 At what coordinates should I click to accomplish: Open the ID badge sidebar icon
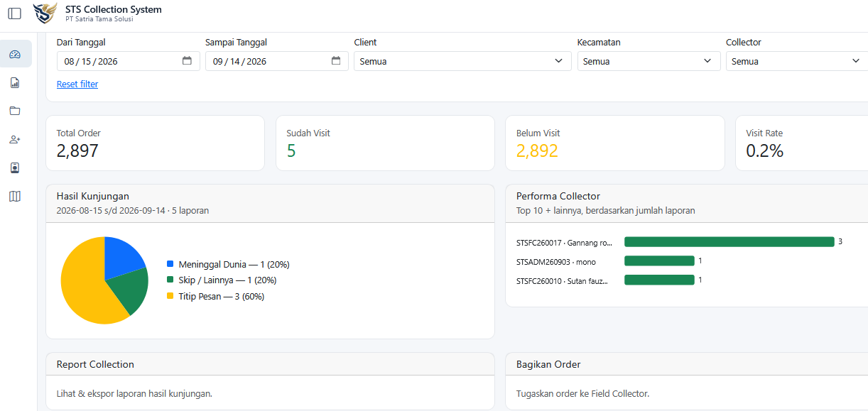15,168
